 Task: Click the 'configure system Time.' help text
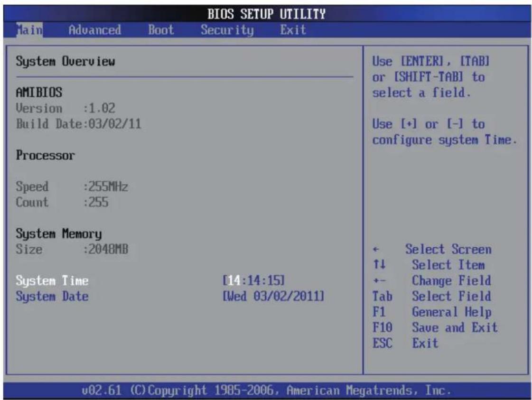click(x=445, y=140)
